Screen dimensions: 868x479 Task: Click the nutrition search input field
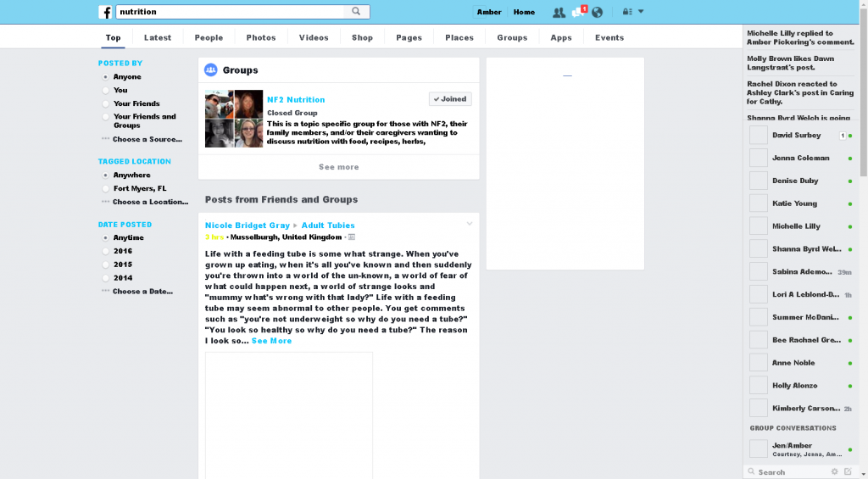click(230, 12)
